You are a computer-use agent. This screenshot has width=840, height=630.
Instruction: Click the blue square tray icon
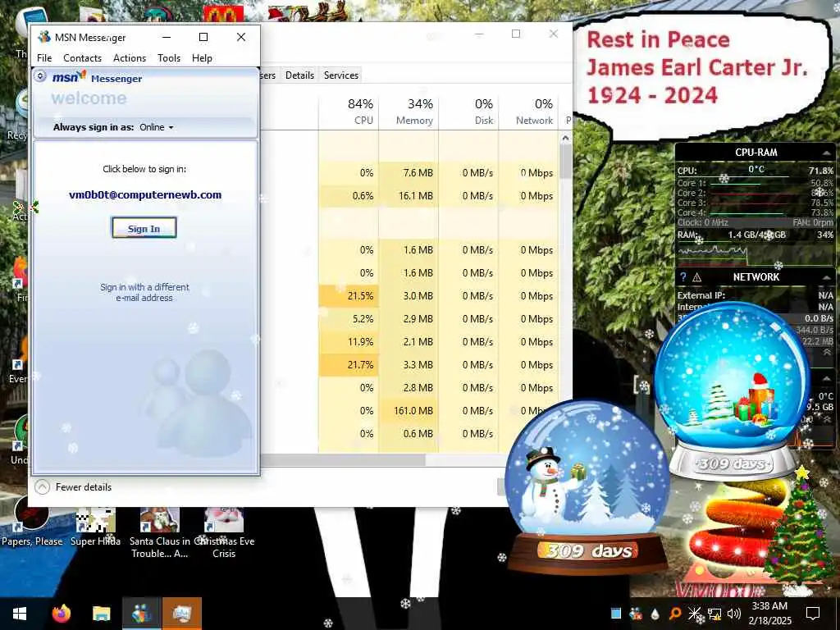click(616, 614)
